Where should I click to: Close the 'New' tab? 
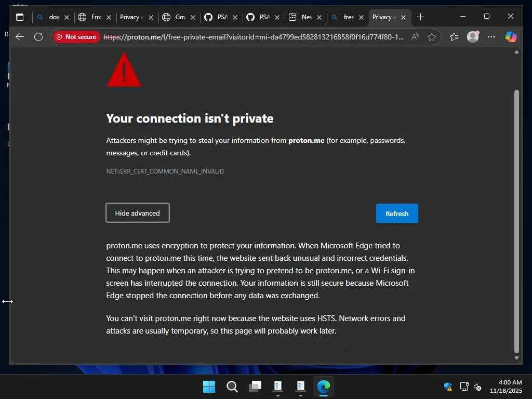(320, 17)
